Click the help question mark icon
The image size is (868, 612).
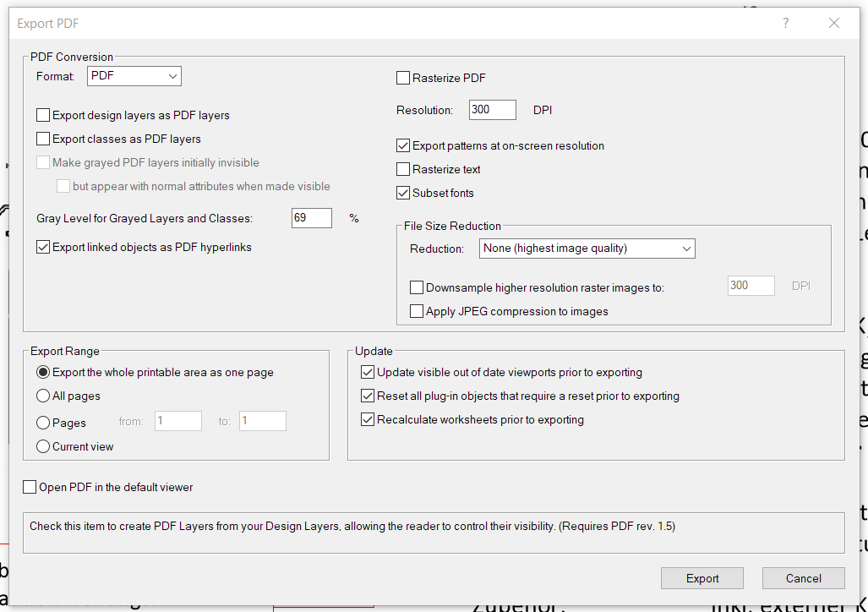point(785,23)
